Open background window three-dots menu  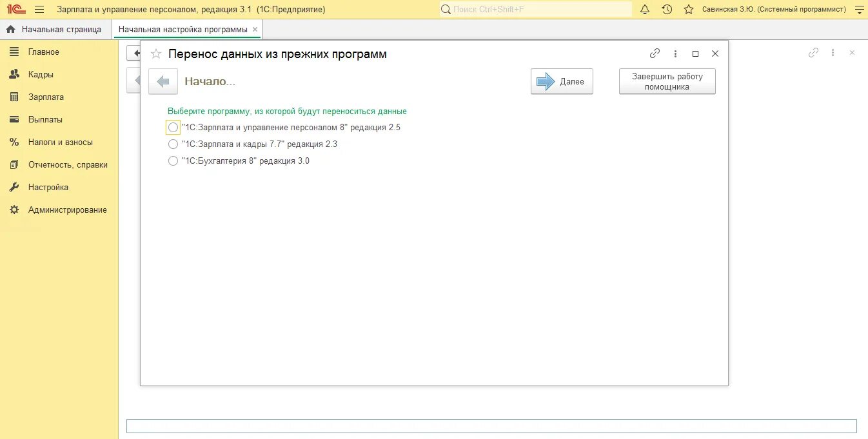tap(833, 53)
